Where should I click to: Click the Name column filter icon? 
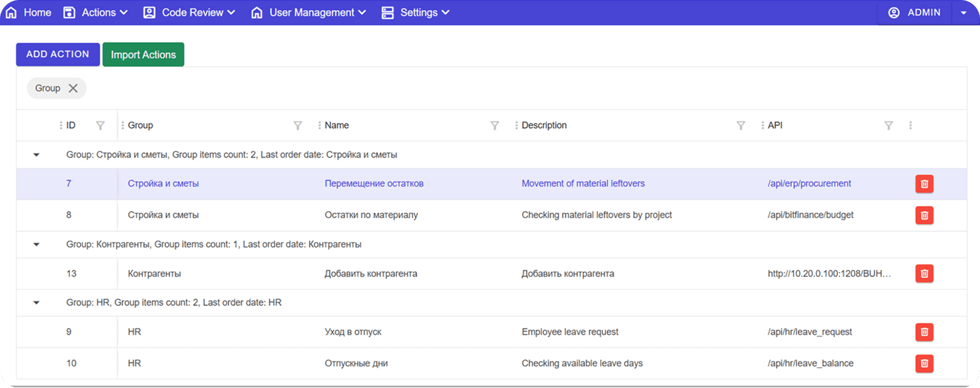494,125
